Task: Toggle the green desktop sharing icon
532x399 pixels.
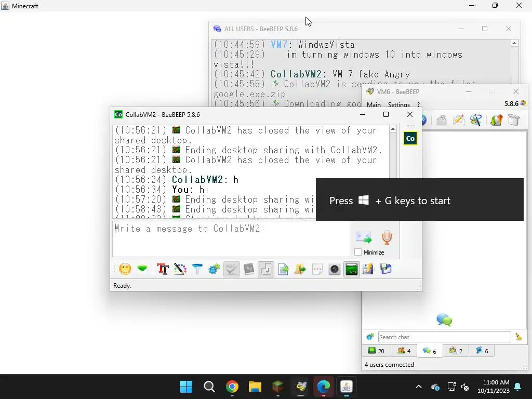Action: coord(352,269)
